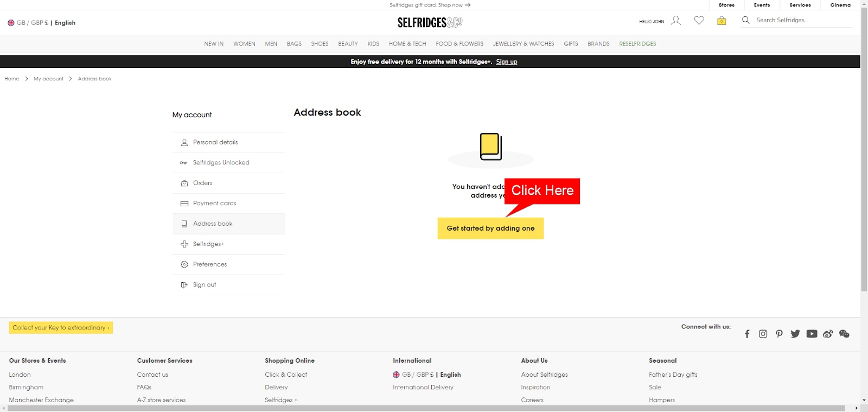868x412 pixels.
Task: Open Selfridges Instagram icon
Action: click(x=763, y=334)
